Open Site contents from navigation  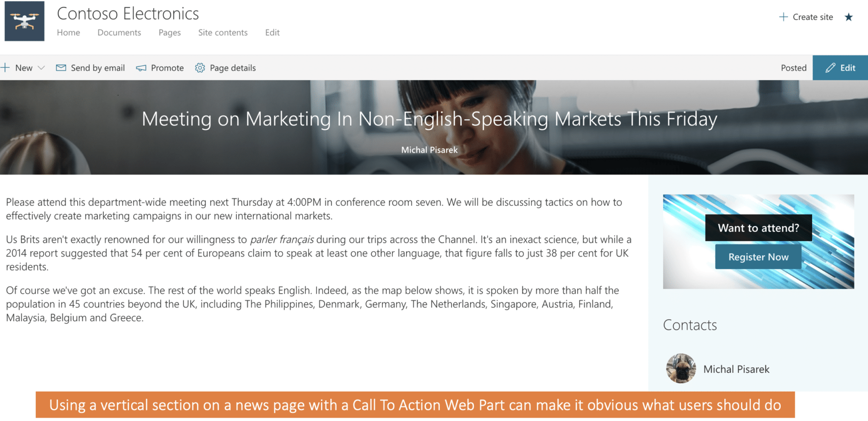click(x=223, y=32)
